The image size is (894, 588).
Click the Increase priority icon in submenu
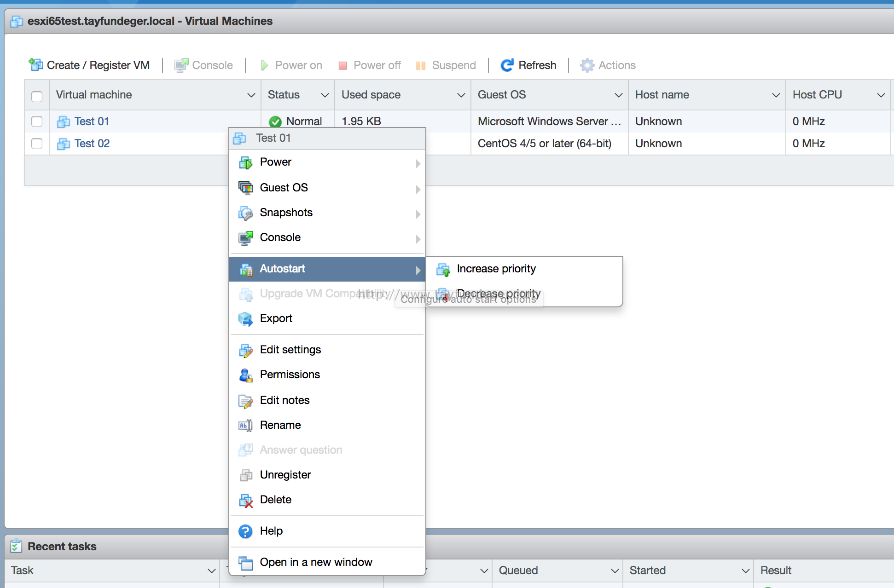443,270
